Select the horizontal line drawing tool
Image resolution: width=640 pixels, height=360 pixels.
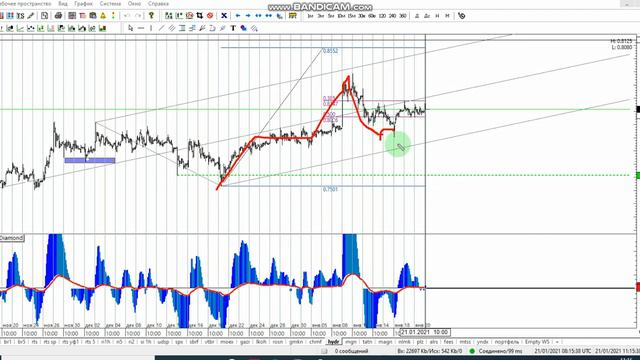pos(141,28)
